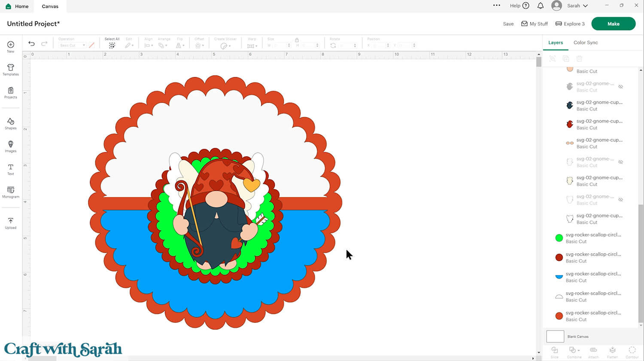The width and height of the screenshot is (644, 361).
Task: Toggle visibility of third hidden gnome layer
Action: point(620,200)
